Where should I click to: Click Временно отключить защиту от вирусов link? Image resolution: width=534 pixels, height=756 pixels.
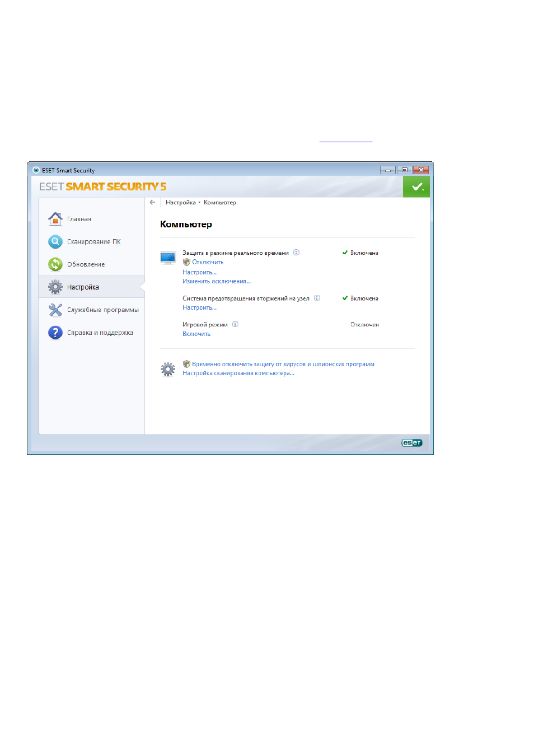[283, 364]
